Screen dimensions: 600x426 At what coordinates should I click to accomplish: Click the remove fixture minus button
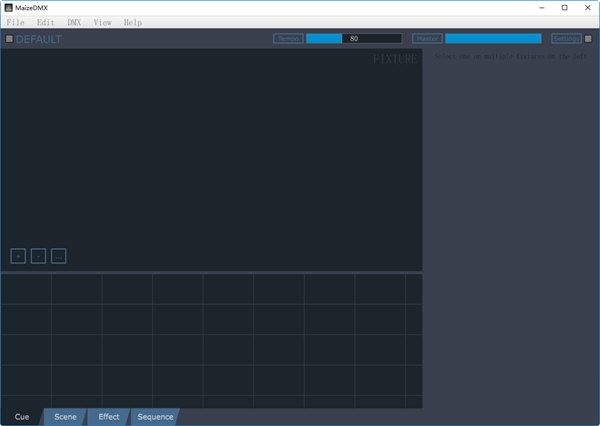tap(38, 256)
